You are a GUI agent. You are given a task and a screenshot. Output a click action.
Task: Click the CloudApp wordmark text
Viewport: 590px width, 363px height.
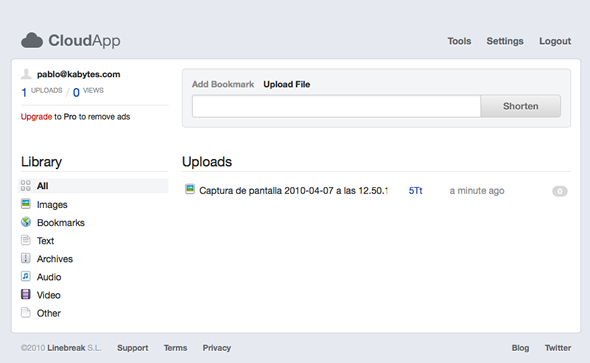tap(84, 41)
